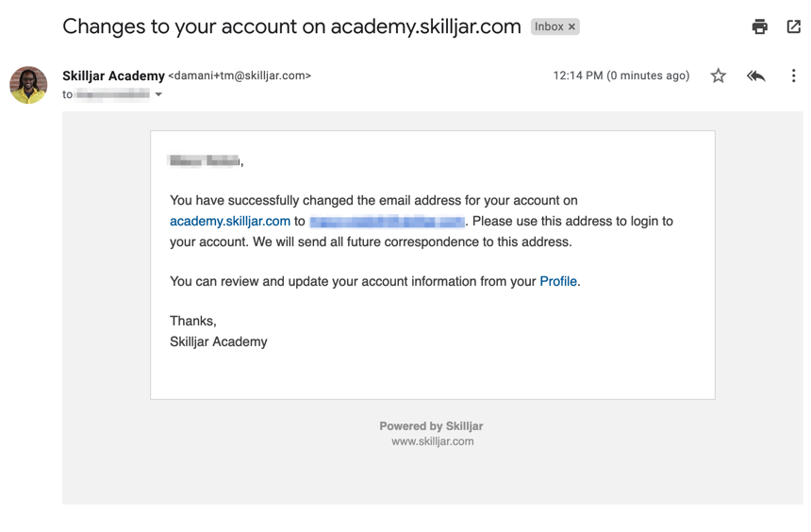
Task: Reply to the email with the arrow icon
Action: tap(756, 75)
